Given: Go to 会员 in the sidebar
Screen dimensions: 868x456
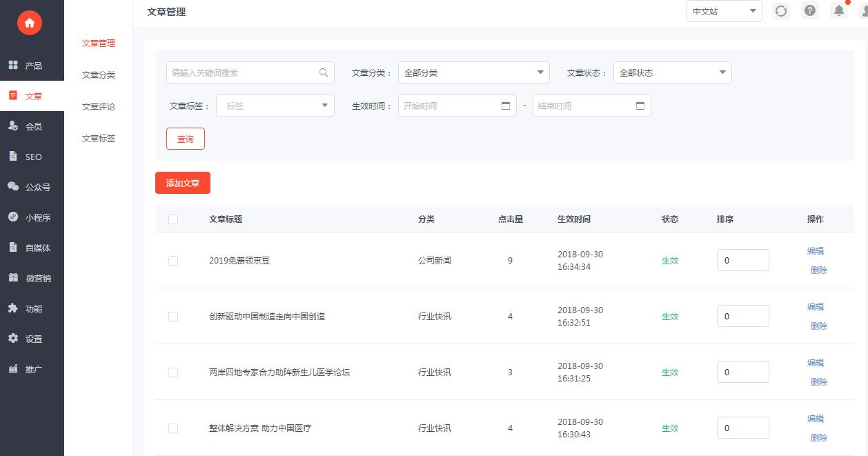Looking at the screenshot, I should [33, 126].
